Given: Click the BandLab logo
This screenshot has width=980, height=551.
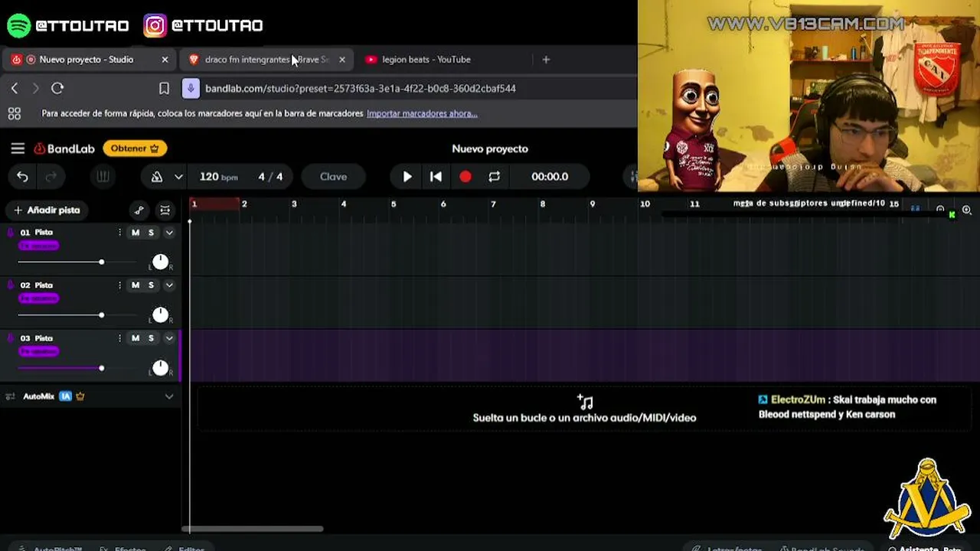Looking at the screenshot, I should (x=64, y=148).
